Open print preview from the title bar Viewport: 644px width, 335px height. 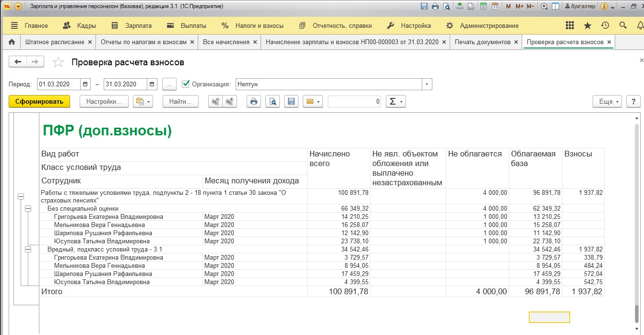pyautogui.click(x=447, y=6)
